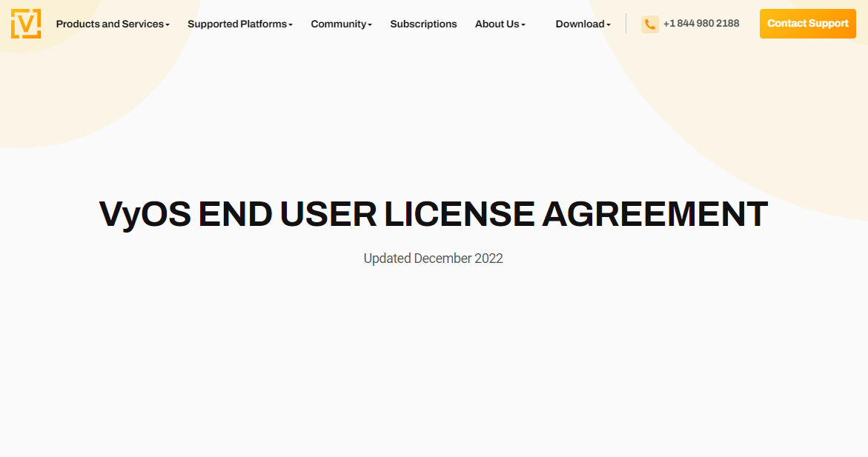Click the word LICENSE in the heading
Screen dimensions: 868x457
[x=459, y=215]
